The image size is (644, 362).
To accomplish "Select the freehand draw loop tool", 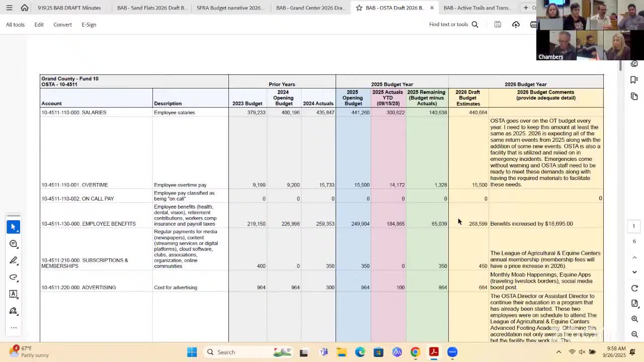I will 14,277.
